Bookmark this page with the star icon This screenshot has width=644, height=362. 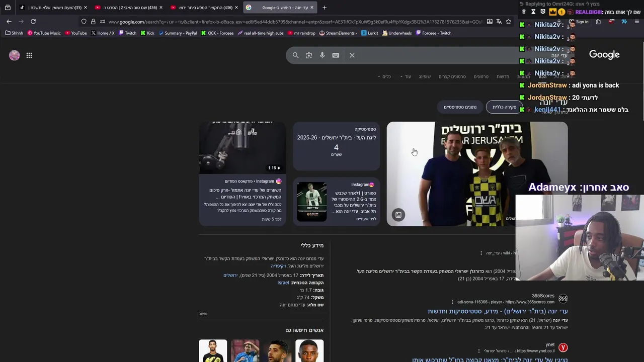click(509, 22)
